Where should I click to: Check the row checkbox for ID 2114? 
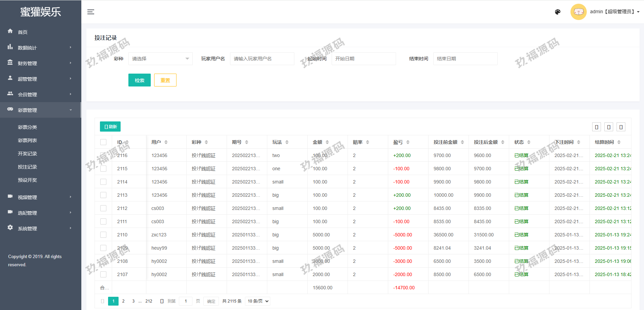[103, 182]
